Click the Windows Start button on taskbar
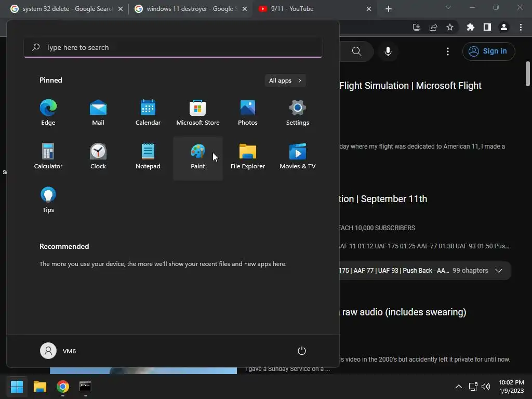Image resolution: width=532 pixels, height=399 pixels. (17, 387)
